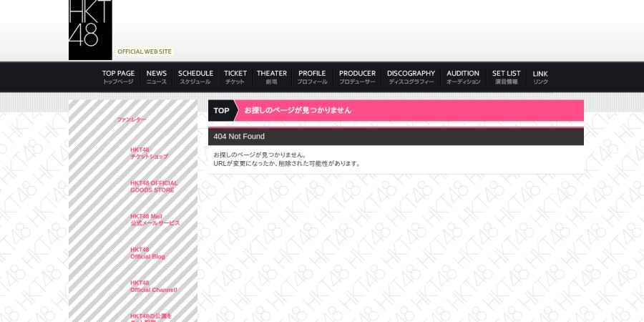
Task: Open TOP PAGE in navigation bar
Action: pos(118,77)
